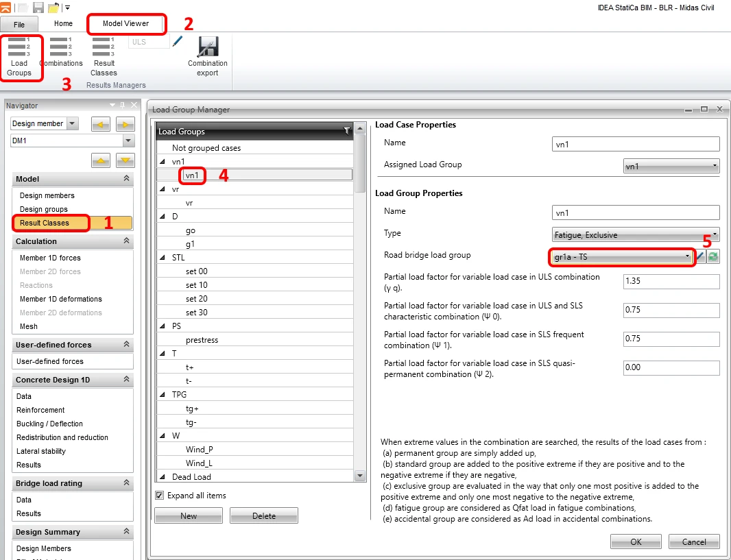
Task: Open the Combinations manager icon
Action: click(x=61, y=52)
